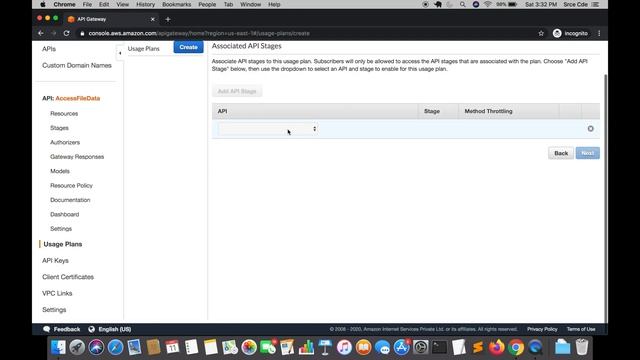The width and height of the screenshot is (640, 360).
Task: Open the People menu
Action: point(207,4)
